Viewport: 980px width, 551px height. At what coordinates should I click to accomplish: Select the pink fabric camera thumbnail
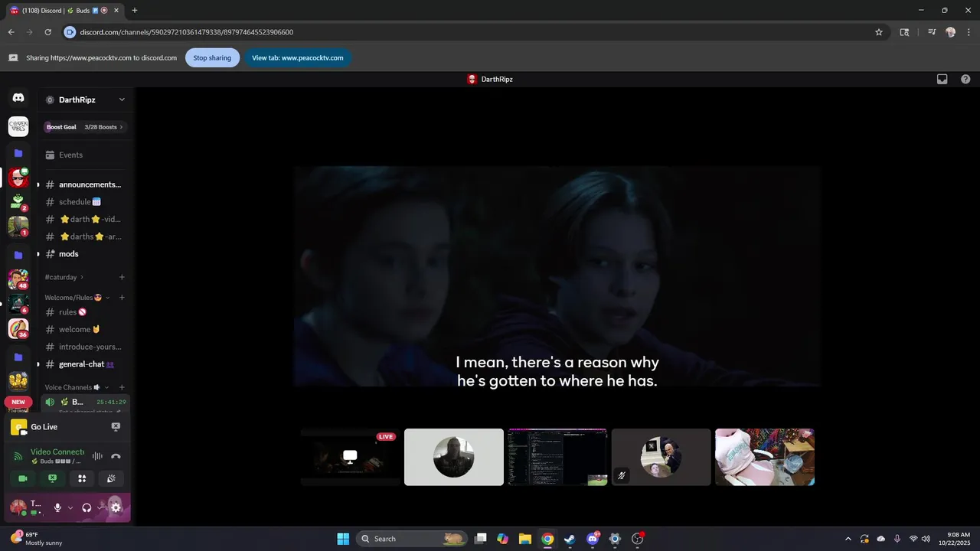pos(765,457)
